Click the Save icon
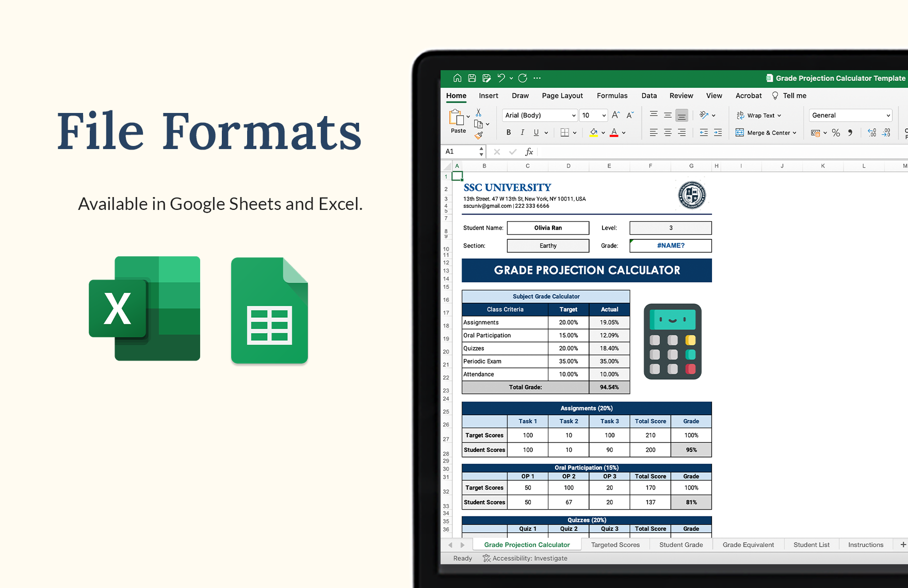908x588 pixels. tap(472, 77)
